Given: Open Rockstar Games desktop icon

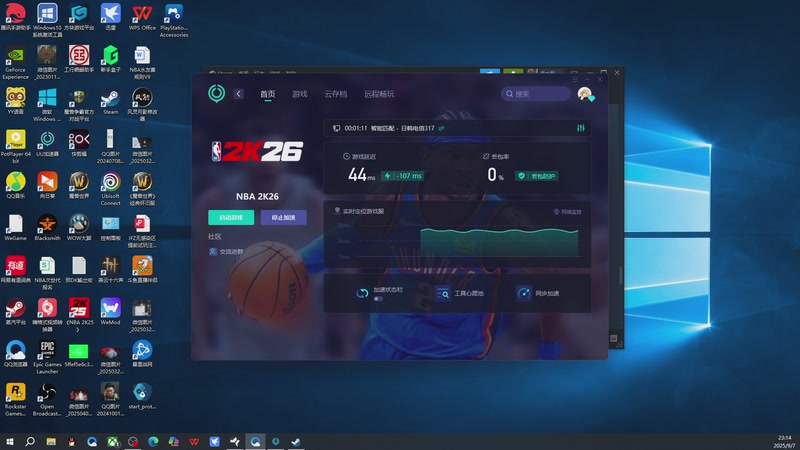Looking at the screenshot, I should pyautogui.click(x=15, y=399).
